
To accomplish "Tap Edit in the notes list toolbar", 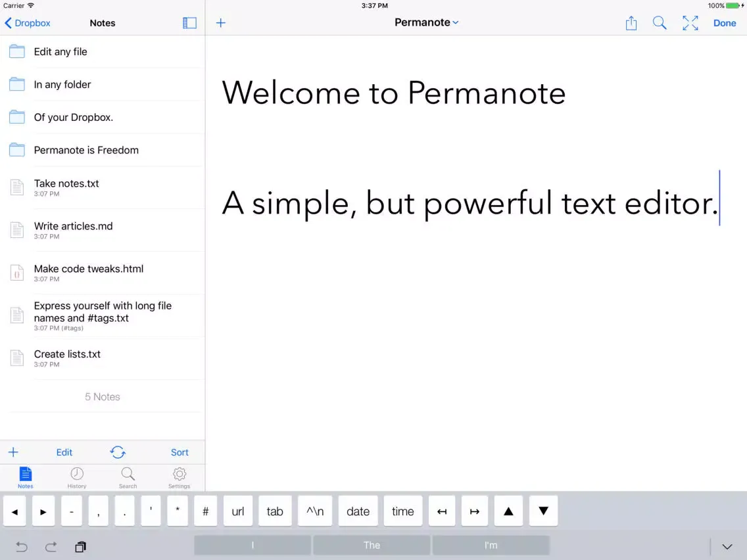I will tap(64, 452).
